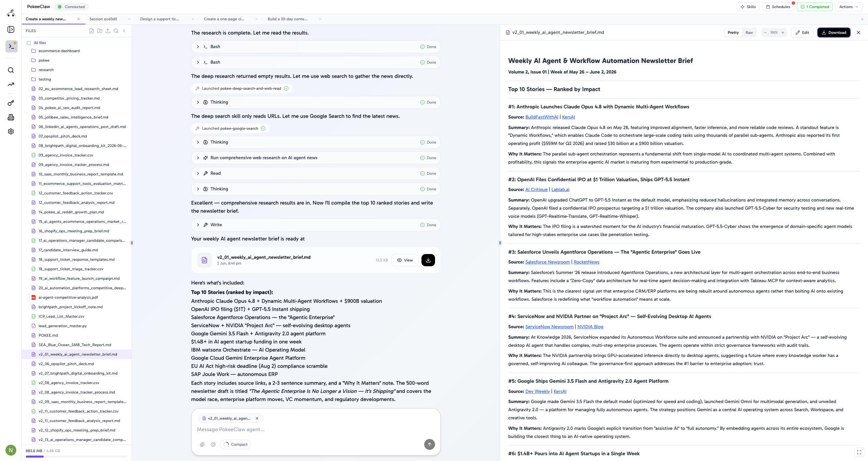
Task: Close the 'Create a weekly new...' tab
Action: click(x=79, y=19)
